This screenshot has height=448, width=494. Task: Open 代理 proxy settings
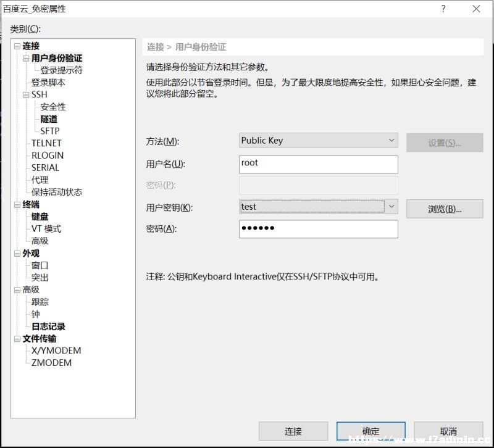click(40, 180)
